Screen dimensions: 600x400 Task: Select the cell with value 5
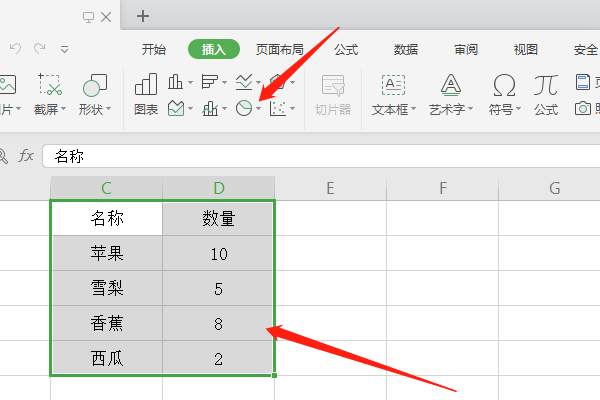(x=218, y=288)
